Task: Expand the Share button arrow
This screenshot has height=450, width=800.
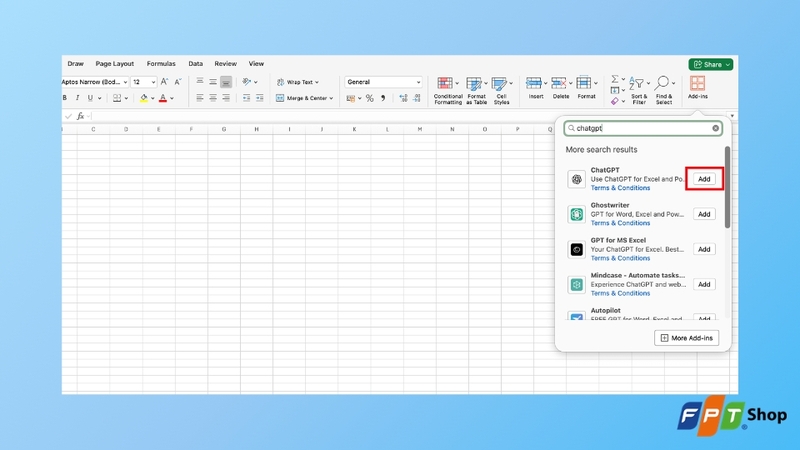Action: click(x=728, y=65)
